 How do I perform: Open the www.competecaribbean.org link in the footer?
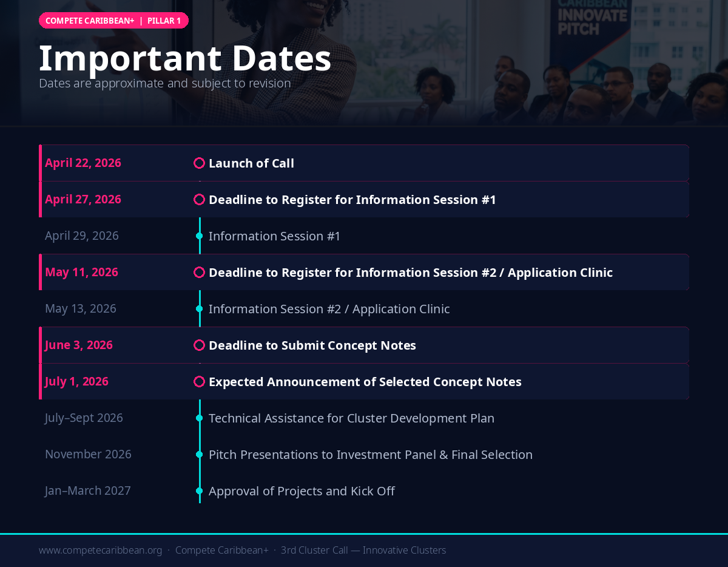pyautogui.click(x=100, y=550)
